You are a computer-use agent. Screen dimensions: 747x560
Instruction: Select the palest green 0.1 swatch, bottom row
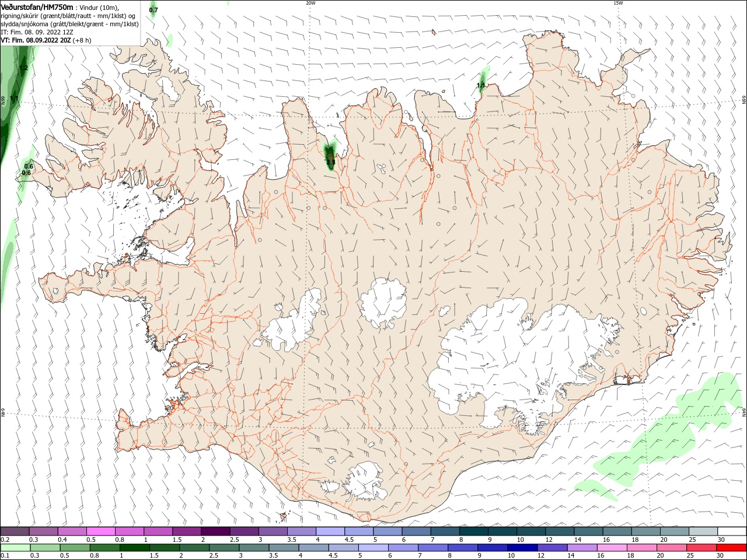(15, 548)
